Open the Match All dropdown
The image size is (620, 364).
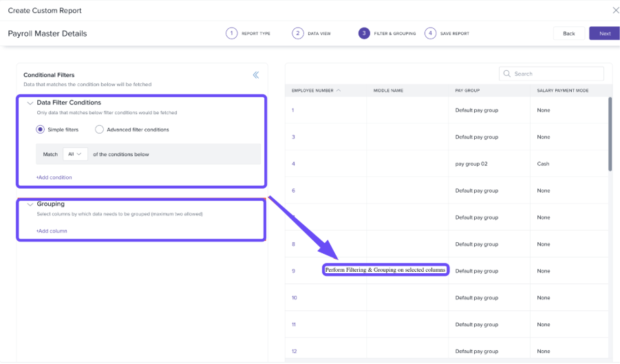tap(75, 154)
